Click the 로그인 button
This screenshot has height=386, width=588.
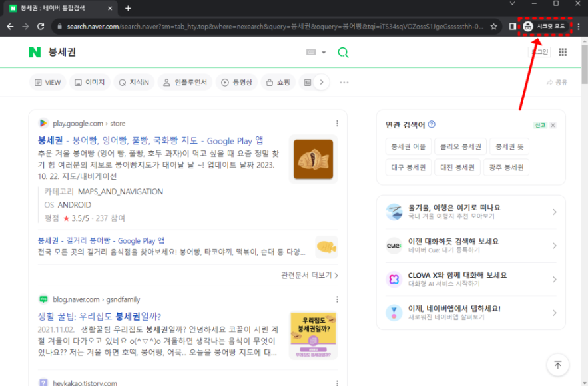point(539,52)
